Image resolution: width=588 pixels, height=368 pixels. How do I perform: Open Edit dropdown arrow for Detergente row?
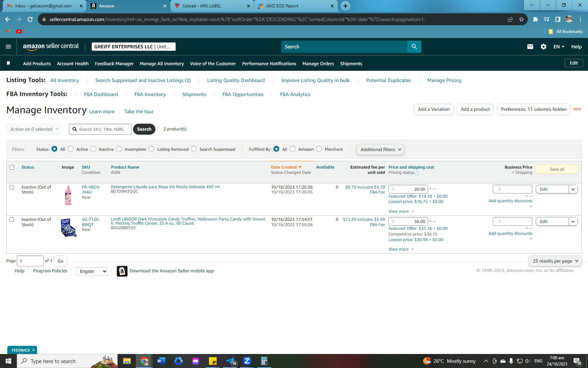573,189
